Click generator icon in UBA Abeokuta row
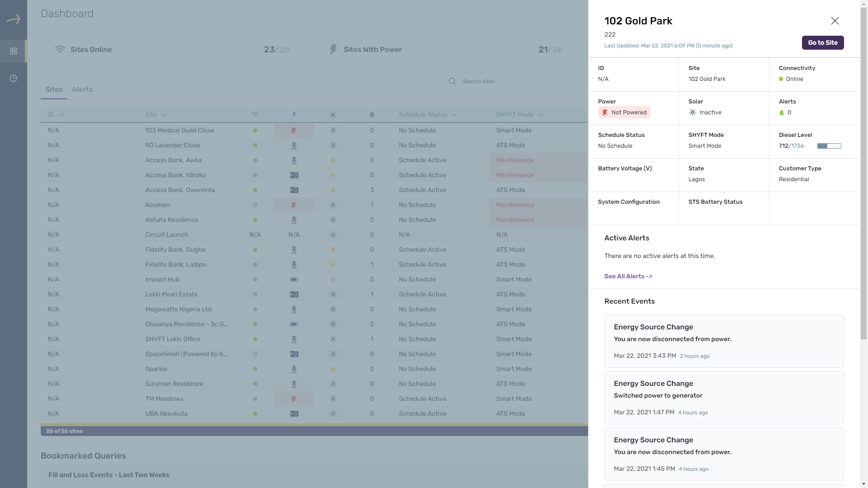 pos(294,414)
